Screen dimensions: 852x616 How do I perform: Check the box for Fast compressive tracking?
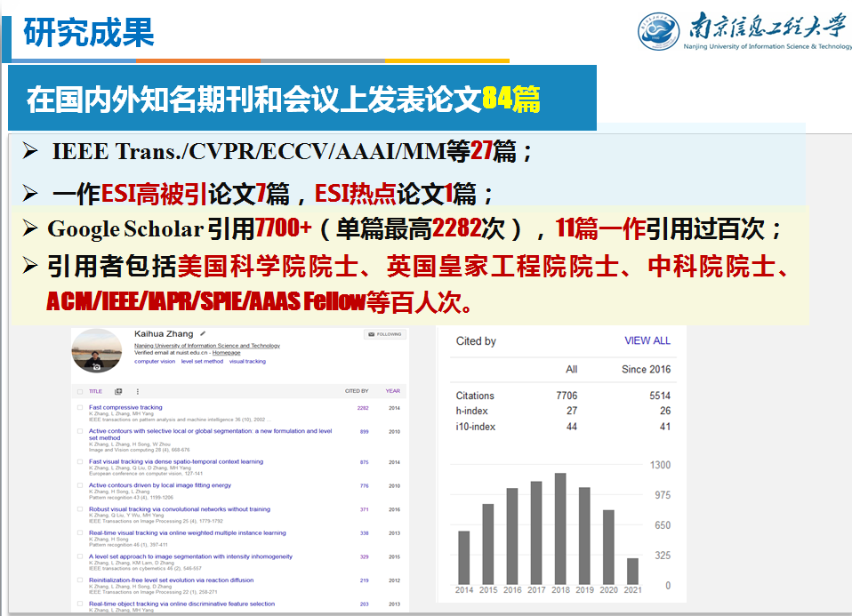80,408
